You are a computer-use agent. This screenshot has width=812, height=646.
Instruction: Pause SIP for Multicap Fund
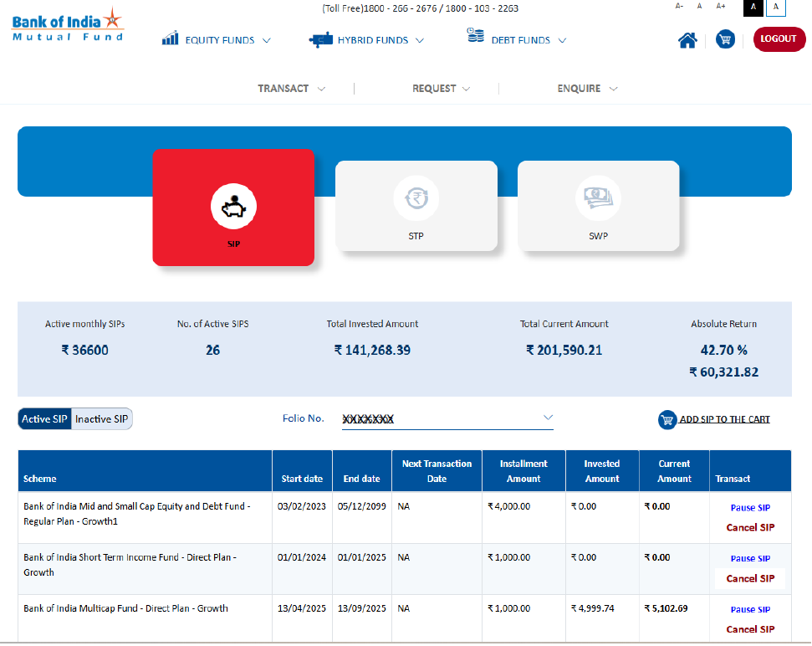coord(750,609)
